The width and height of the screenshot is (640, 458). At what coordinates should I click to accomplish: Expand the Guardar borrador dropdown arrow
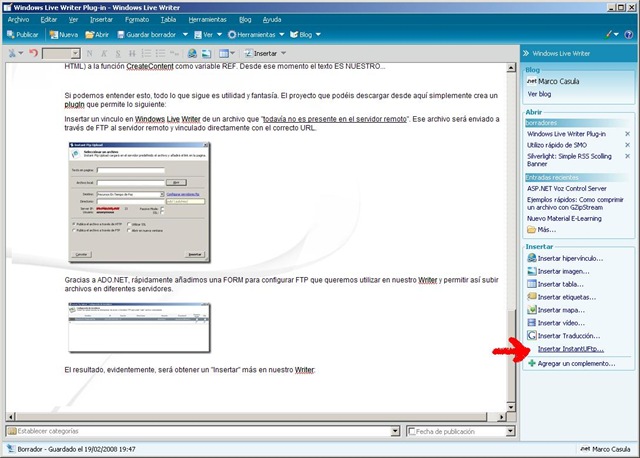[185, 35]
